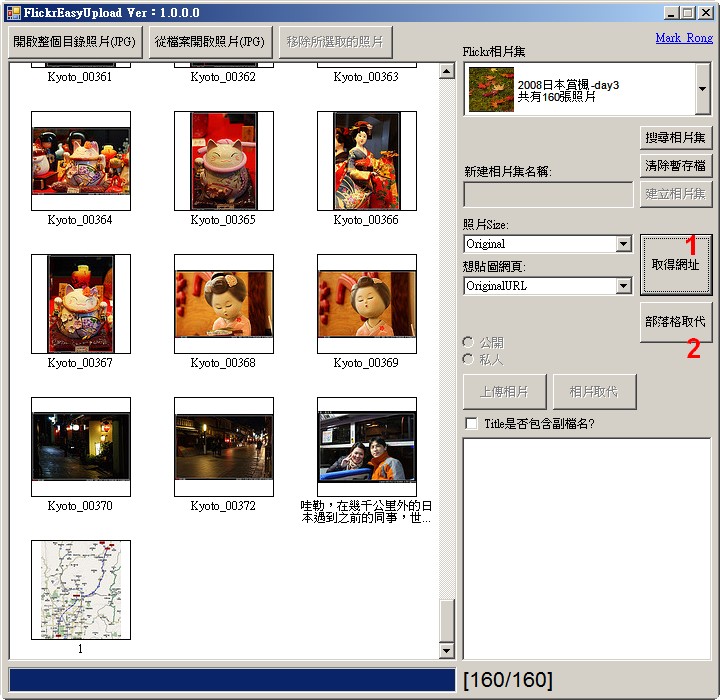Select the Kyoto_00368 thumbnail
This screenshot has width=720, height=700.
pyautogui.click(x=224, y=304)
